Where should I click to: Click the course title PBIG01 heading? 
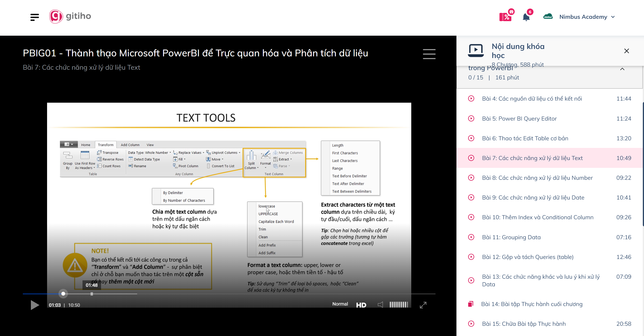coord(195,53)
